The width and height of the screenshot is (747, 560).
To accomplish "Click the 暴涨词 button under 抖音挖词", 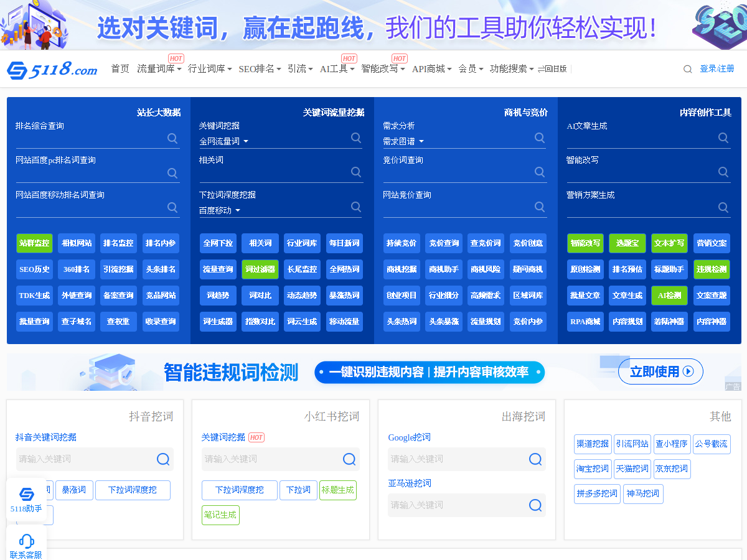I will pos(74,490).
